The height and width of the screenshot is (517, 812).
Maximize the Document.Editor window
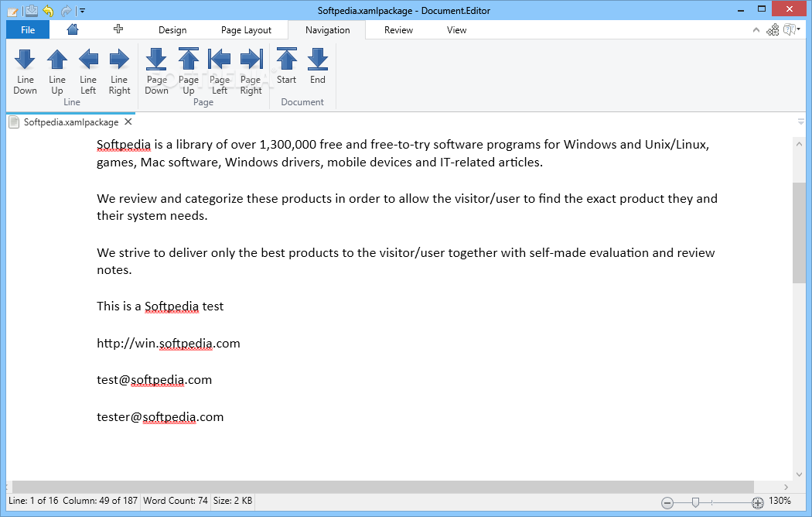pyautogui.click(x=761, y=9)
